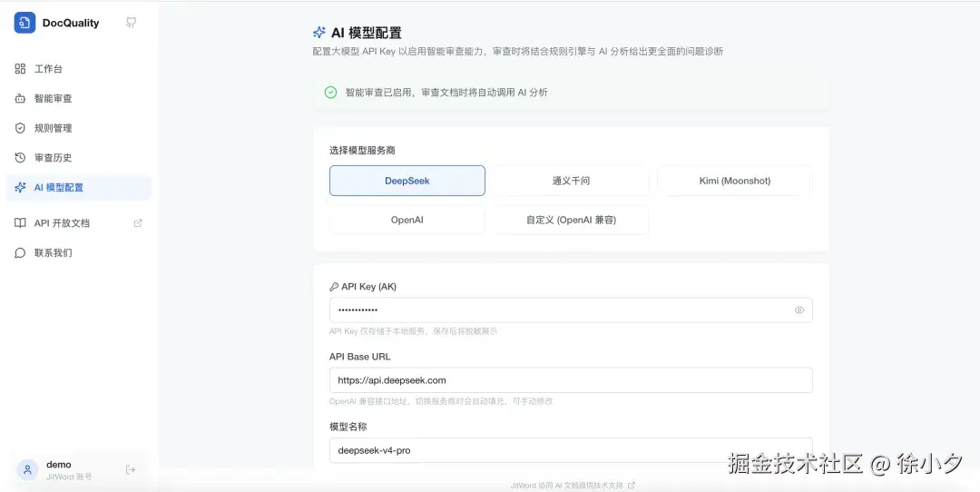
Task: Reveal the API key with eye icon
Action: 799,310
